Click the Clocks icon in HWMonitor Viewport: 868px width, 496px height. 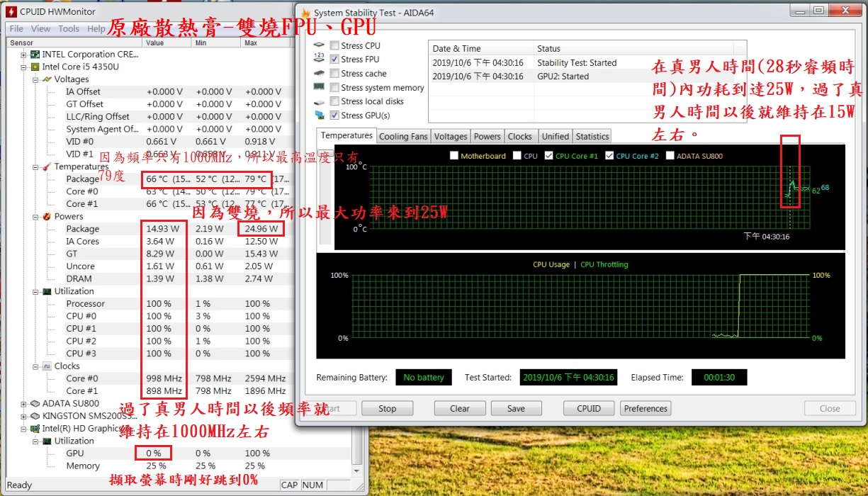[47, 366]
